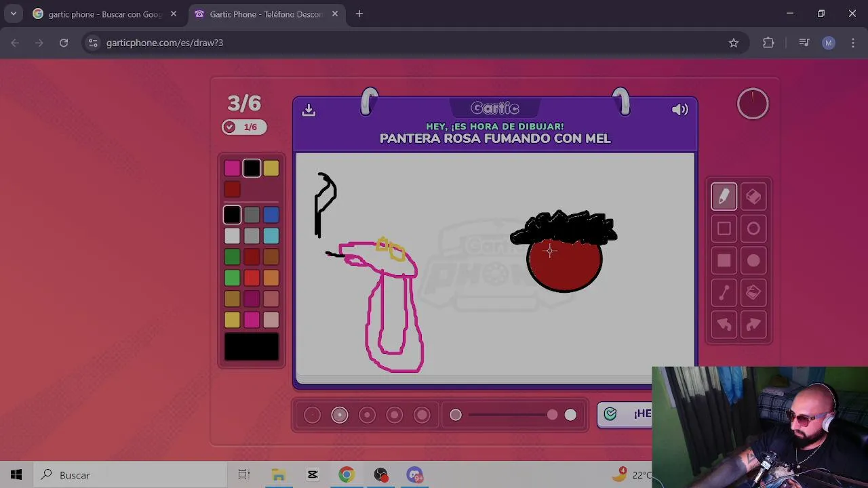Choose the filled rectangle shape tool
Image resolution: width=868 pixels, height=488 pixels.
[724, 260]
